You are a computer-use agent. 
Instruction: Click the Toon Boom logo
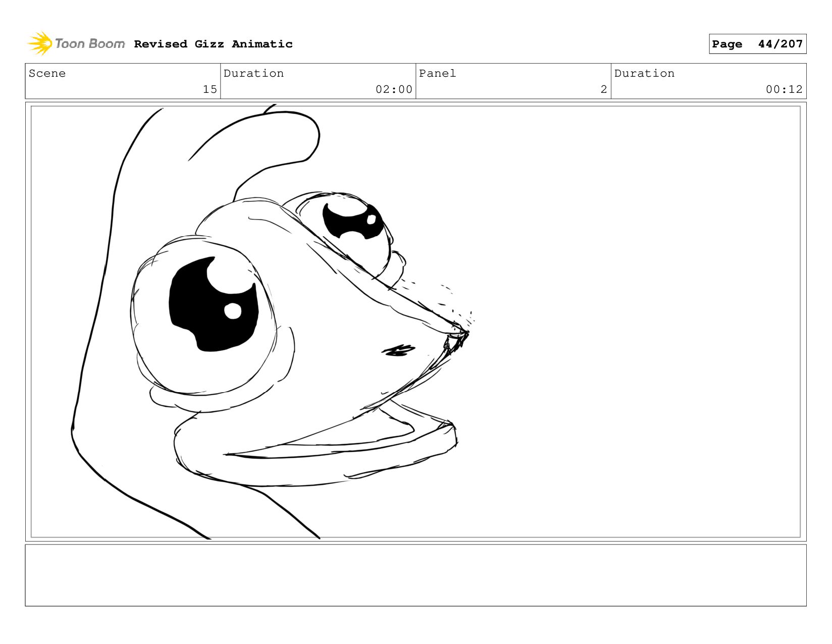click(76, 43)
